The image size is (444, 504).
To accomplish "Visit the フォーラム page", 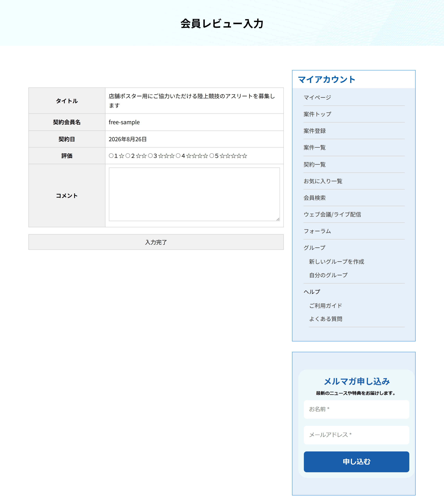I will coord(317,231).
